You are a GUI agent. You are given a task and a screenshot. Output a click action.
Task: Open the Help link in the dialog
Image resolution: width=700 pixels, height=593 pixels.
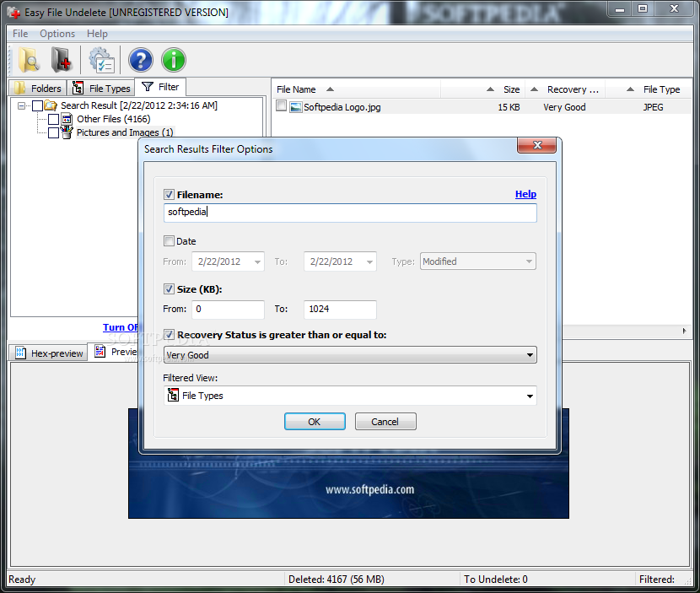point(525,194)
